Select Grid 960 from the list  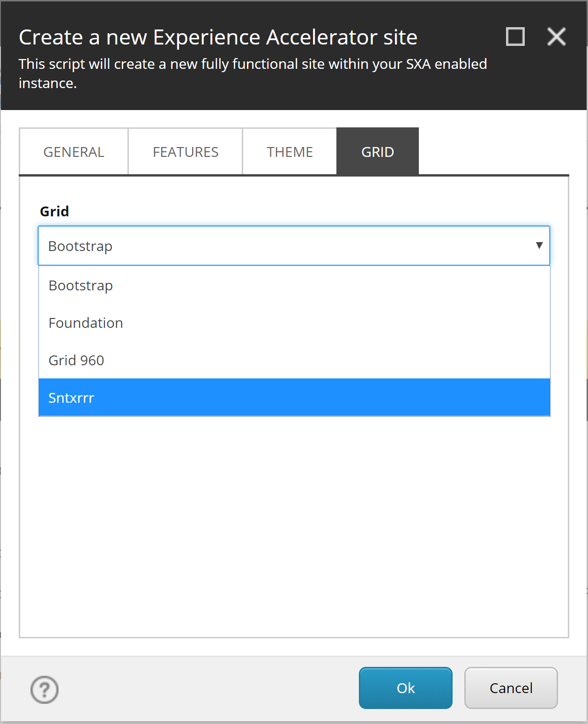pos(76,360)
